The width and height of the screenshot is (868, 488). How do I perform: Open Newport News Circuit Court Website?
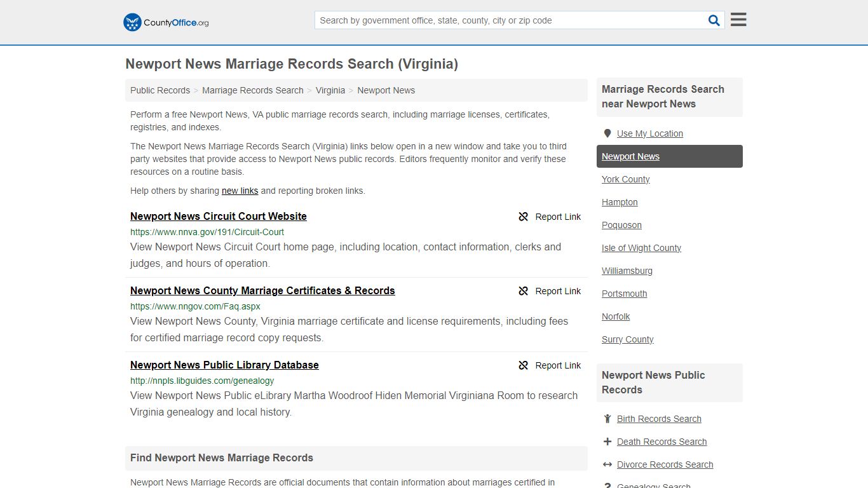click(x=219, y=216)
